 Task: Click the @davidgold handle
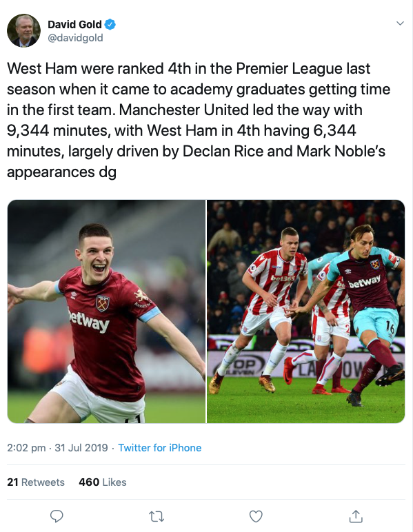click(75, 38)
